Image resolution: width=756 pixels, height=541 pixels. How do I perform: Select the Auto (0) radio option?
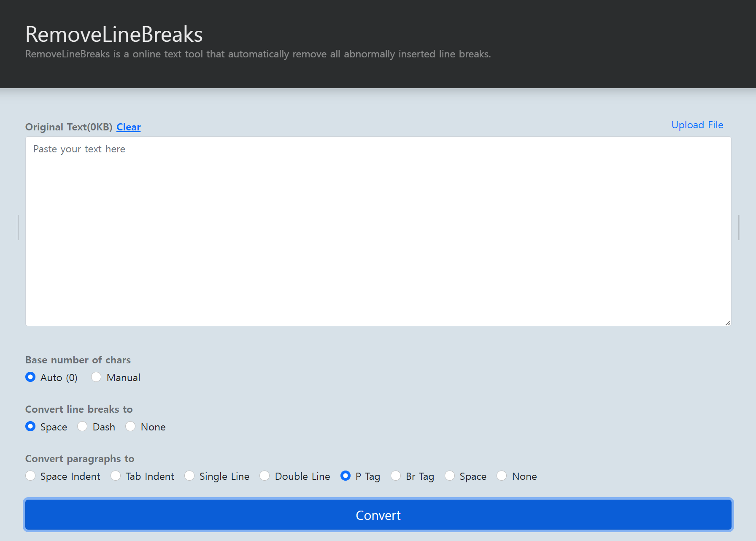tap(30, 377)
